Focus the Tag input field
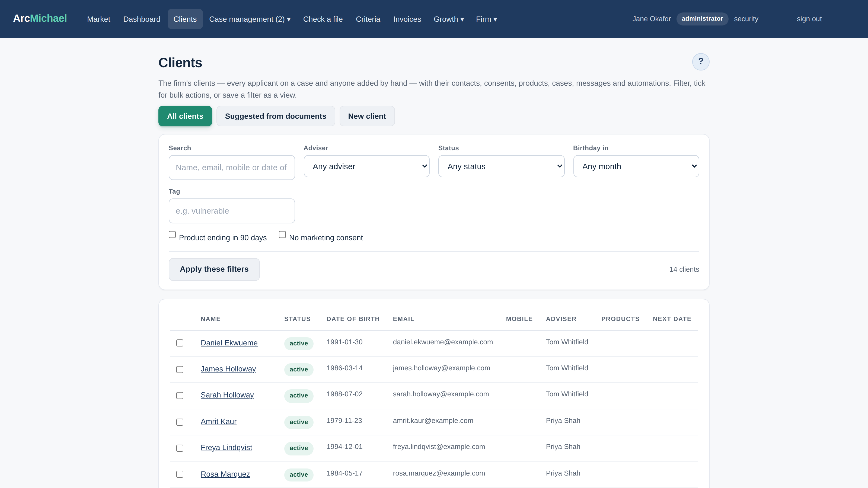The width and height of the screenshot is (868, 488). coord(231,211)
